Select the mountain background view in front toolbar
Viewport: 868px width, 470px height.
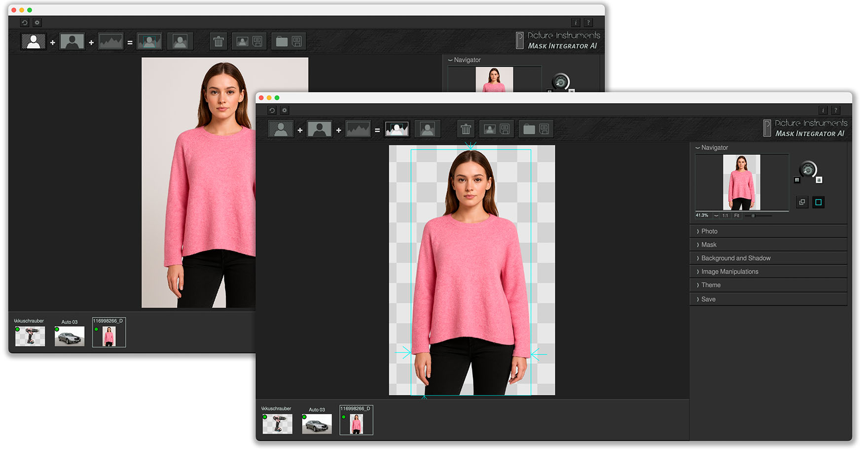(x=358, y=129)
